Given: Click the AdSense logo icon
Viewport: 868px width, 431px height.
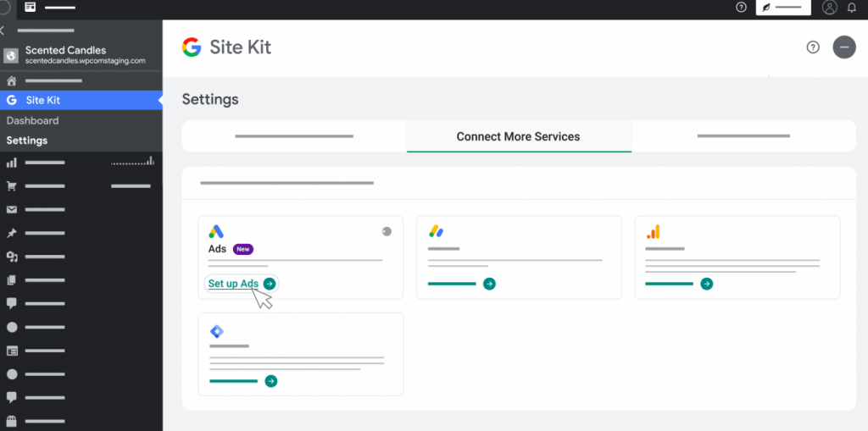Looking at the screenshot, I should coord(436,231).
